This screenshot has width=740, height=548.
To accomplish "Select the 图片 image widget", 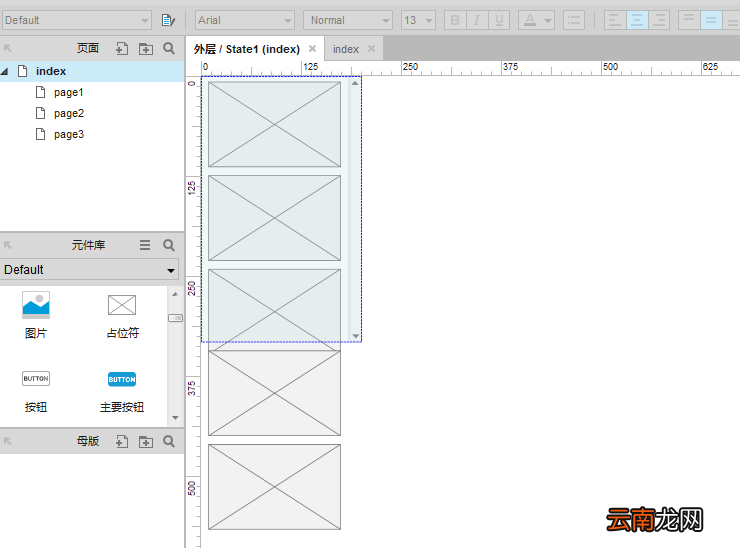I will tap(36, 315).
